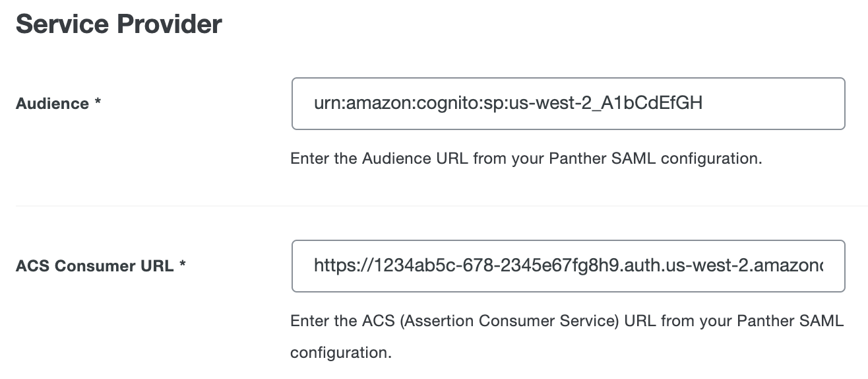868x379 pixels.
Task: Click the required asterisk beside Audience
Action: click(x=98, y=102)
